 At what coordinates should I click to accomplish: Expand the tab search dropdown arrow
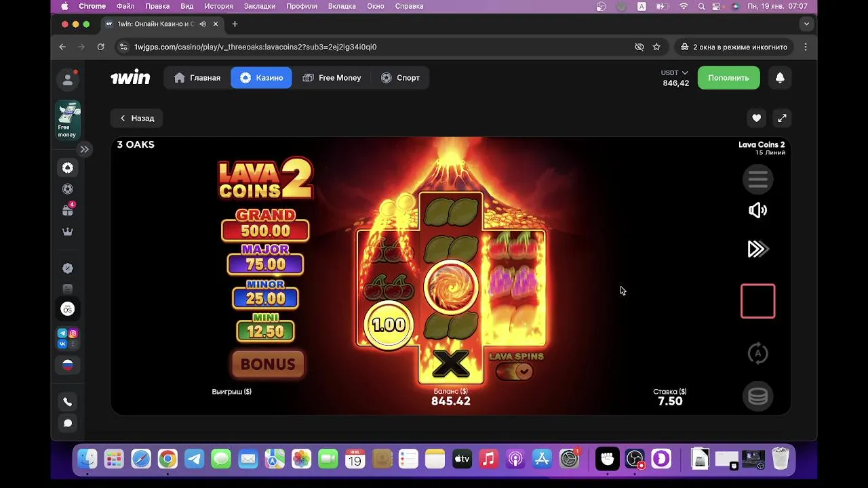[x=806, y=24]
